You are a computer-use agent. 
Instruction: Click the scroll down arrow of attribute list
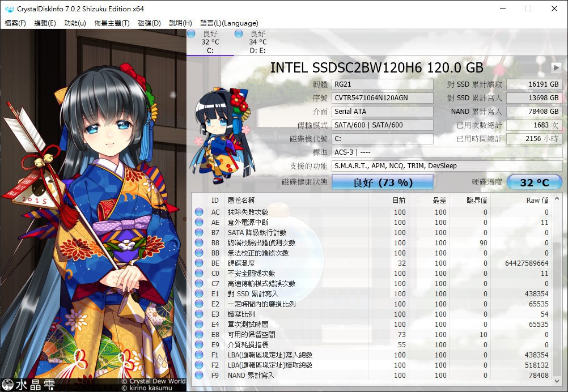pos(557,381)
